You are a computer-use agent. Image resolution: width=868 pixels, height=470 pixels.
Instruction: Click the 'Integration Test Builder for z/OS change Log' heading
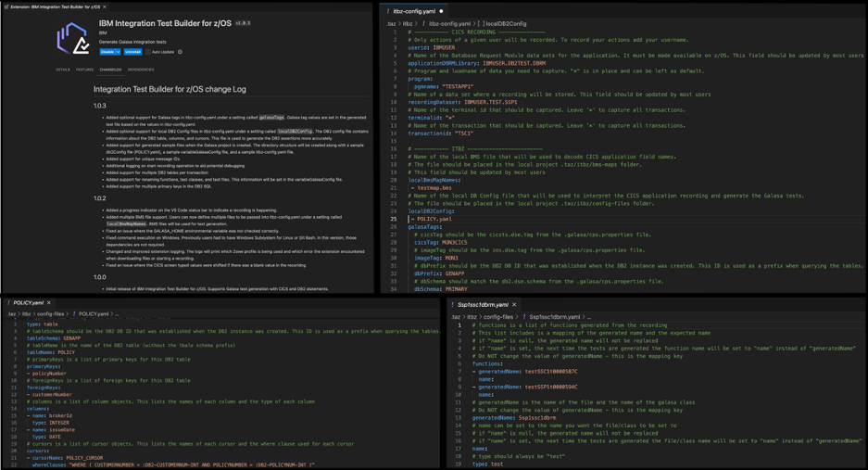170,89
